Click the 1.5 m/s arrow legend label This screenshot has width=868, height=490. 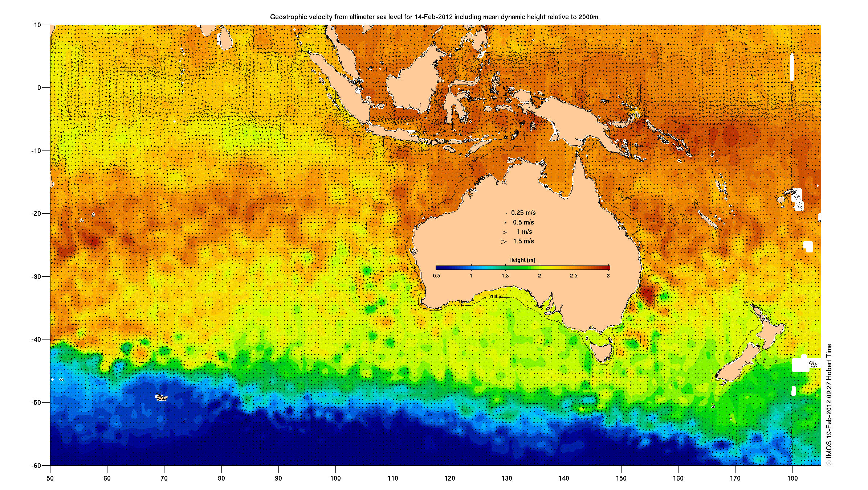click(x=523, y=241)
